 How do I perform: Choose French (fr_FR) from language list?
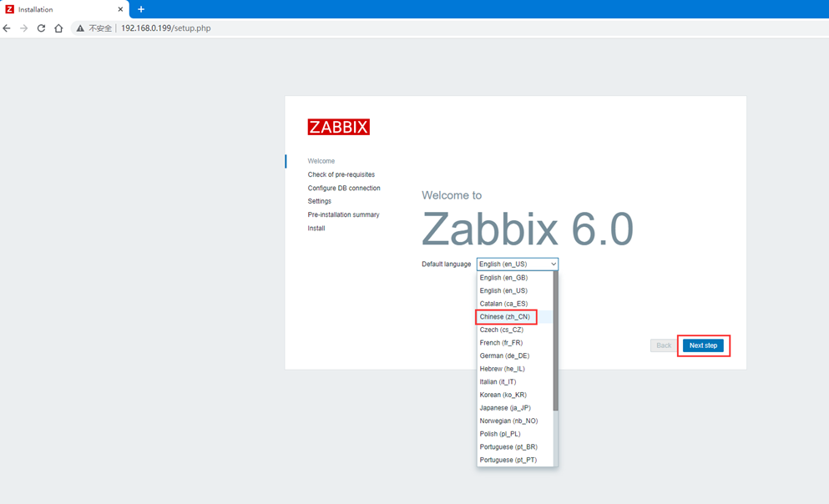(x=514, y=343)
